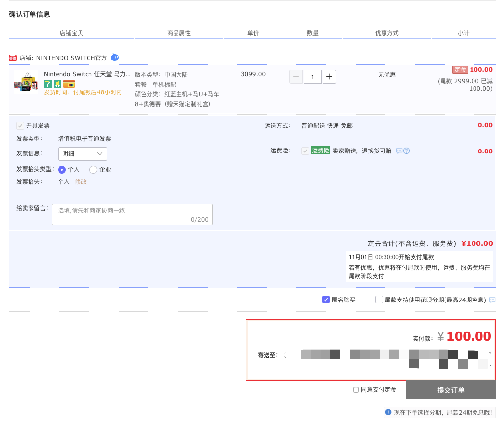Click the 商品属性 column header
The width and height of the screenshot is (504, 423).
coord(179,33)
